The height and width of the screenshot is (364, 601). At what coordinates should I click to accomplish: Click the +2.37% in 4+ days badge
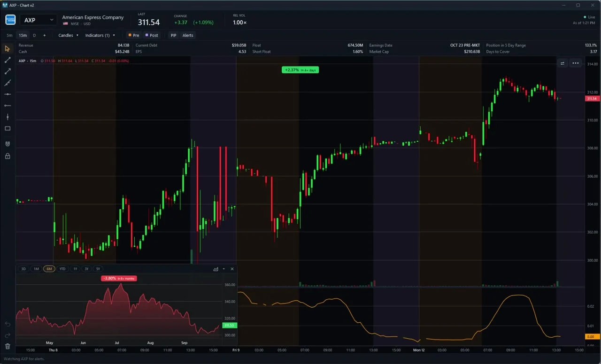[x=300, y=70]
